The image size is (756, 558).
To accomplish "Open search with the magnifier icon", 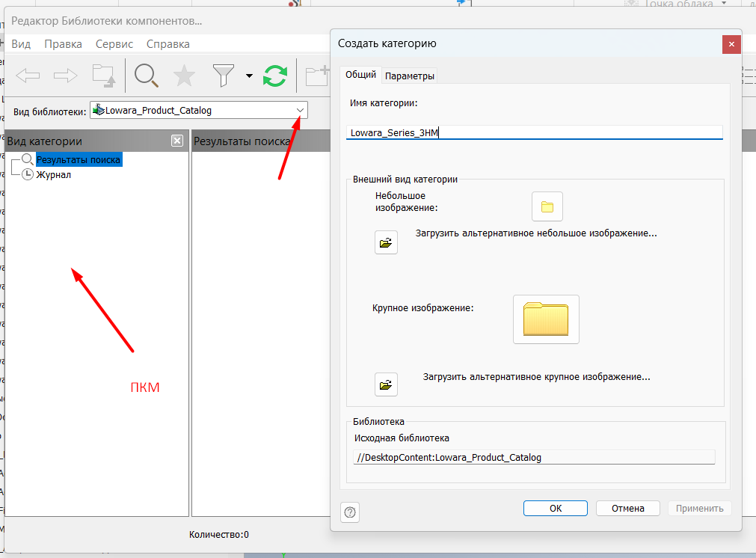I will pyautogui.click(x=147, y=76).
